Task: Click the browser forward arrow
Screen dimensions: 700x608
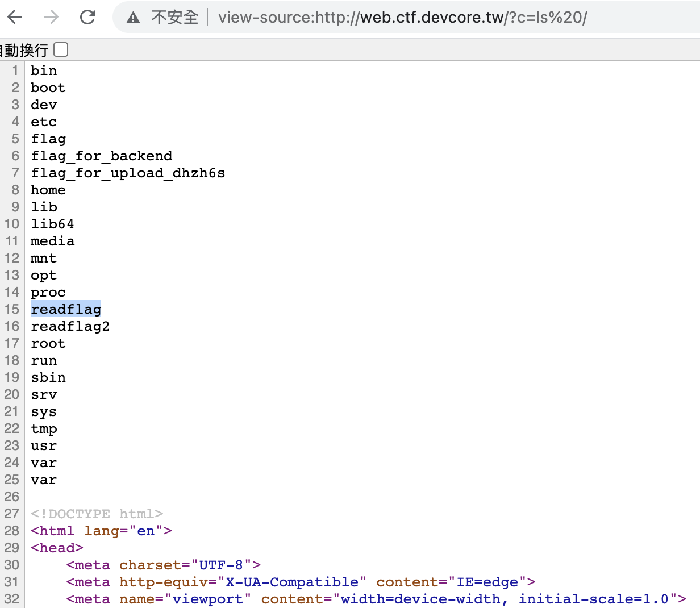Action: pyautogui.click(x=51, y=17)
